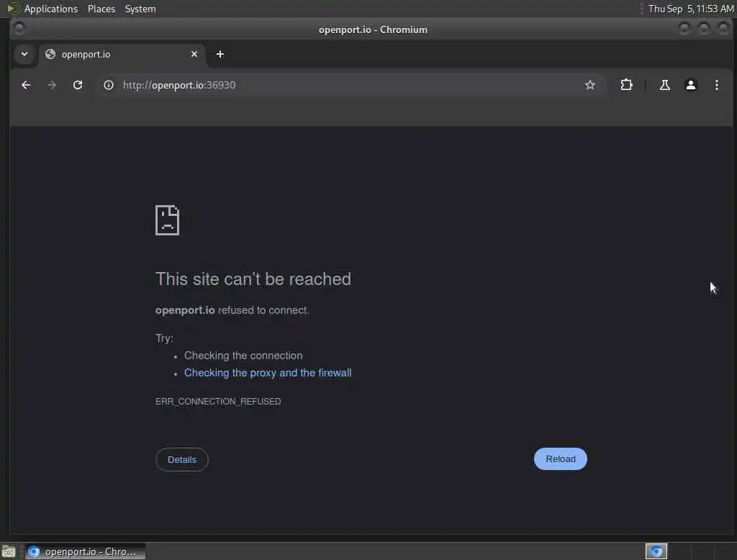This screenshot has width=737, height=560.
Task: Minimize the Chromium window
Action: coord(684,29)
